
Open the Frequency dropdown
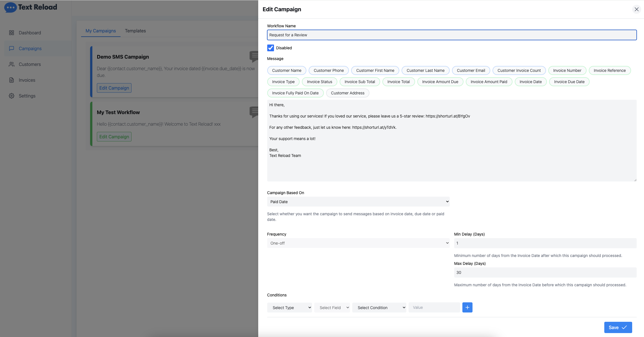click(x=358, y=243)
